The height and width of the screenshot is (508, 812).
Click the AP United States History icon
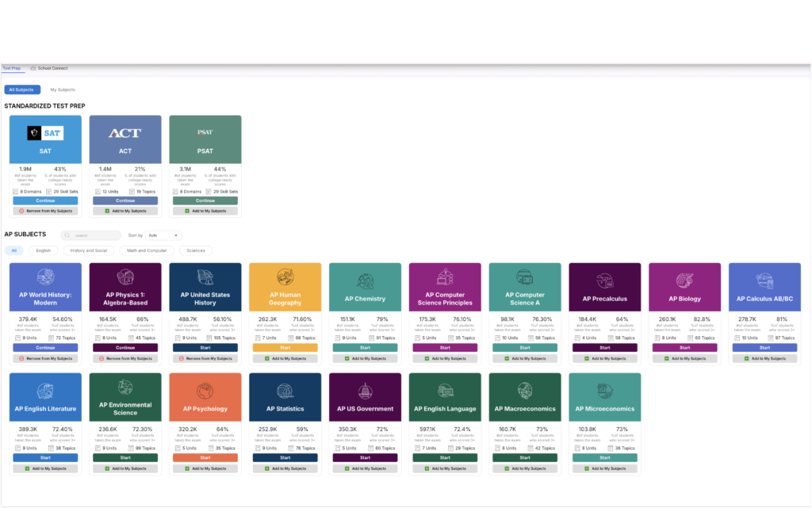[205, 277]
